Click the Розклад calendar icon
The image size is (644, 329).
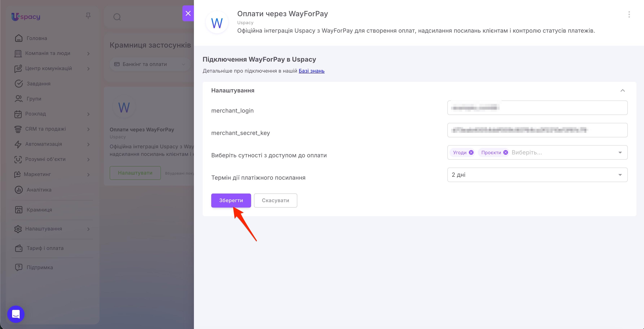tap(18, 114)
